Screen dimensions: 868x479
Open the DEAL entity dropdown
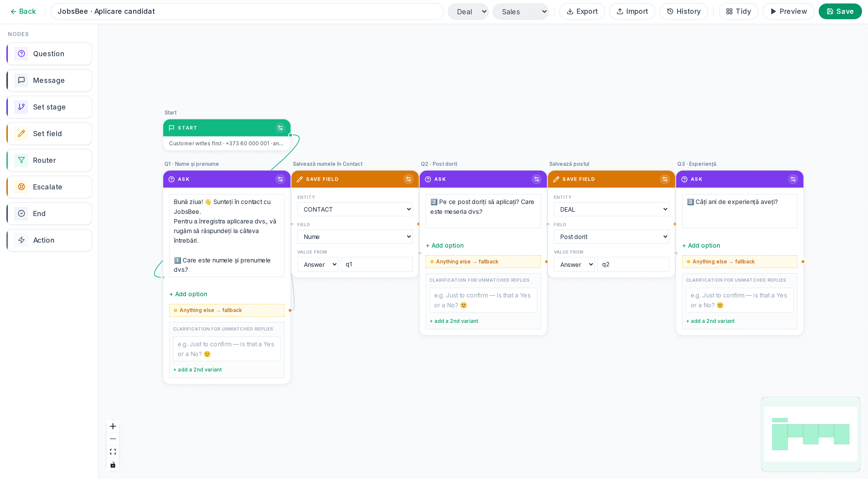611,209
